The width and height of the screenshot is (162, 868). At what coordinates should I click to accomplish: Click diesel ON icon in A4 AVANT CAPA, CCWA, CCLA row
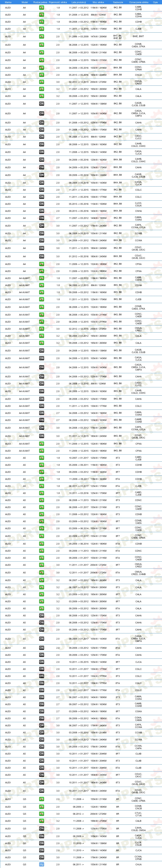[41, 428]
